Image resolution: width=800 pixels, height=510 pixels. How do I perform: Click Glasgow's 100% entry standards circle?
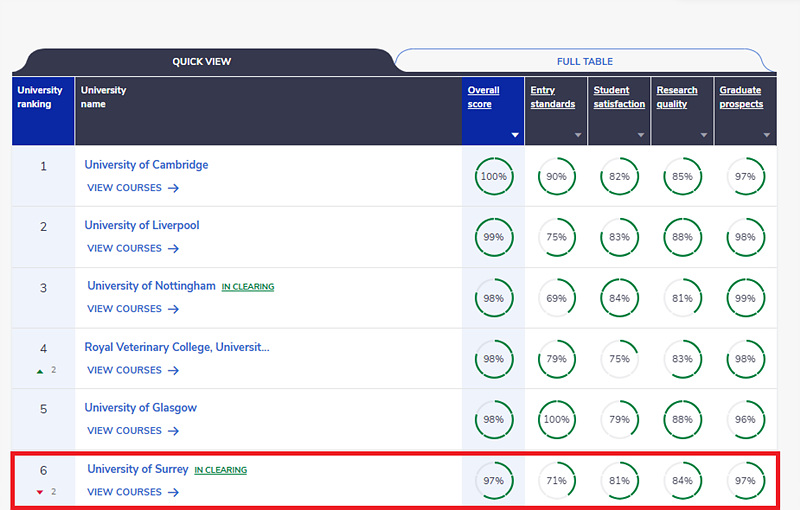coord(556,420)
